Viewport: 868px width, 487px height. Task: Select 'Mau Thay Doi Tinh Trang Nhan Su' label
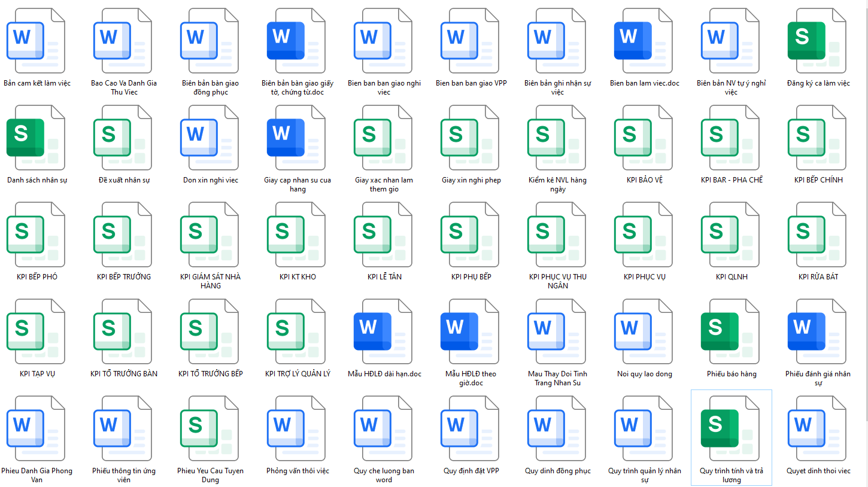point(558,379)
